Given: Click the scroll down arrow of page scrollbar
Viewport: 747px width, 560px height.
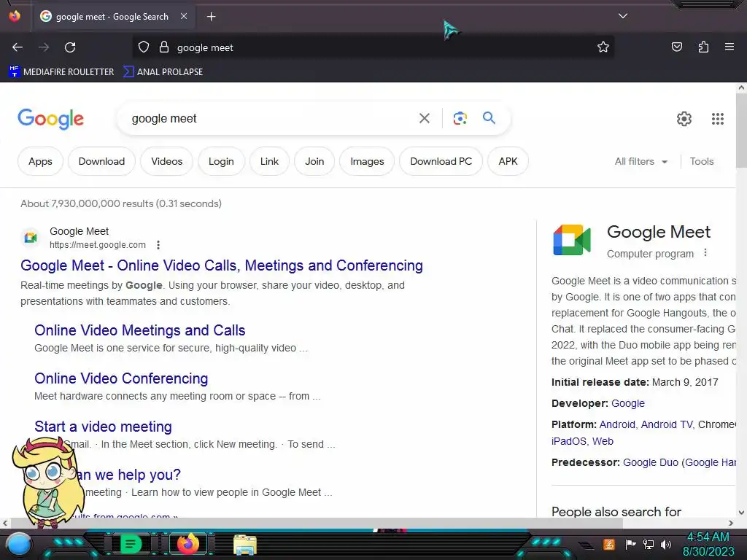Looking at the screenshot, I should [741, 513].
